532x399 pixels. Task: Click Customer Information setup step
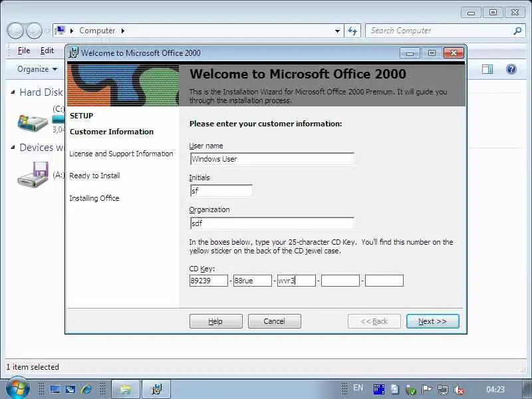[x=112, y=132]
